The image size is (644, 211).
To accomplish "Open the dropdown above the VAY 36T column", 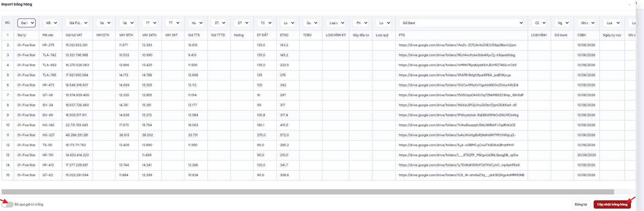I will [x=173, y=23].
